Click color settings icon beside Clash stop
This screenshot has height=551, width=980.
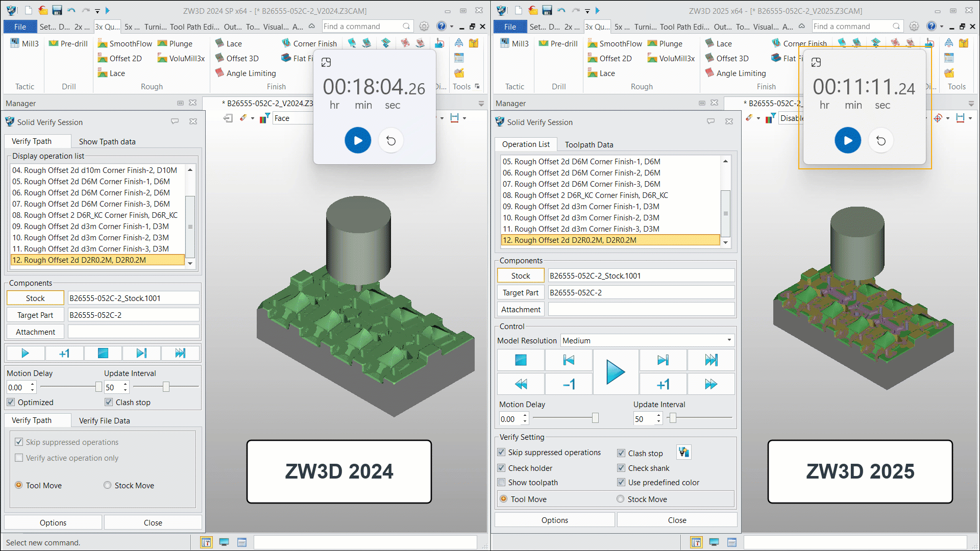click(x=684, y=452)
